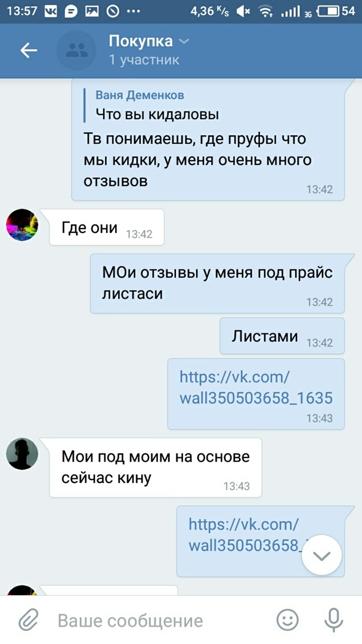Open the group chat avatar icon
This screenshot has width=362, height=644.
click(x=76, y=51)
